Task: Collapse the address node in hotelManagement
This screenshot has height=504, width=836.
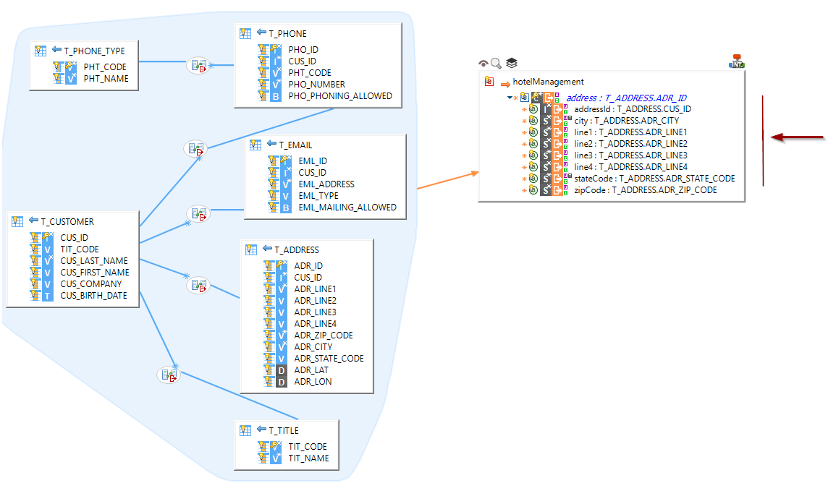Action: [510, 98]
